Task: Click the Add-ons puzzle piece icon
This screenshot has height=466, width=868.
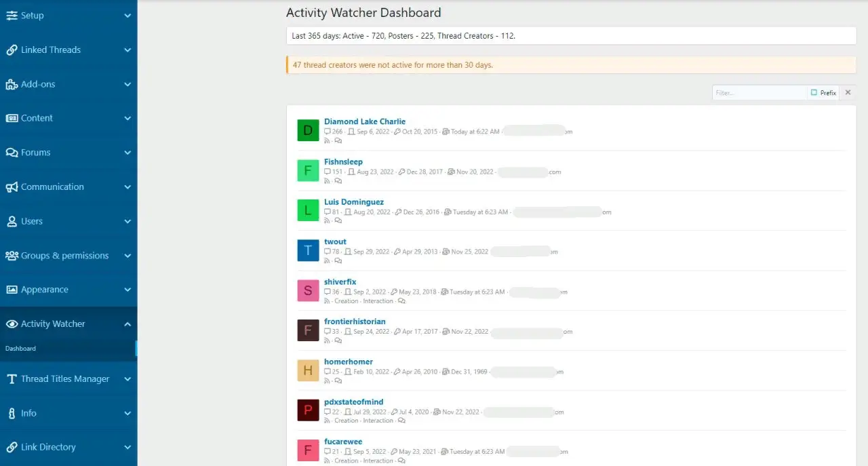Action: [x=12, y=85]
